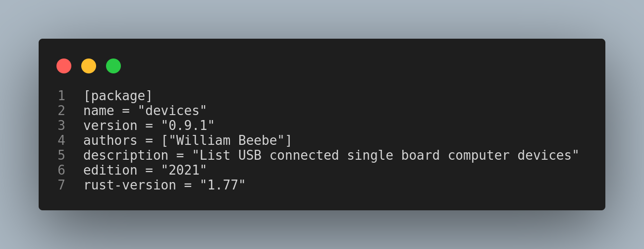Viewport: 644px width, 249px height.
Task: Click the "1.77" rust-version value
Action: pyautogui.click(x=222, y=185)
